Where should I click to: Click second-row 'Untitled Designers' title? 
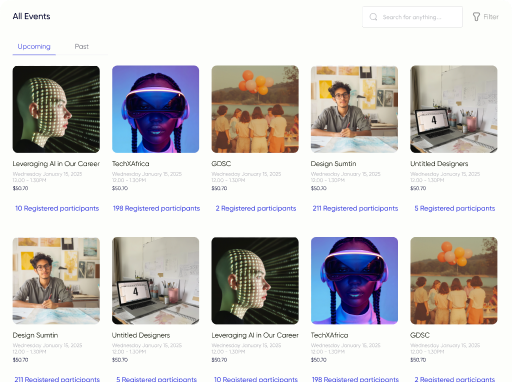141,335
